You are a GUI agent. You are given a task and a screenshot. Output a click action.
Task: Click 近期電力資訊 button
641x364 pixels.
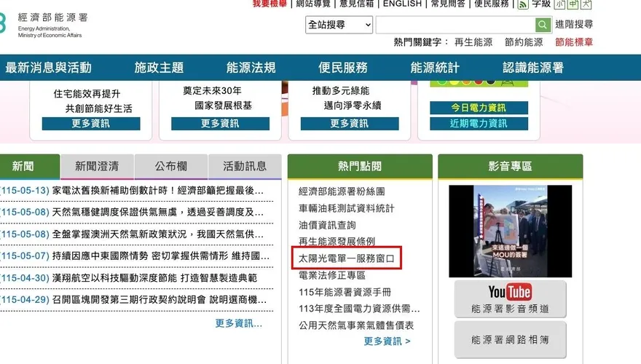pos(479,123)
